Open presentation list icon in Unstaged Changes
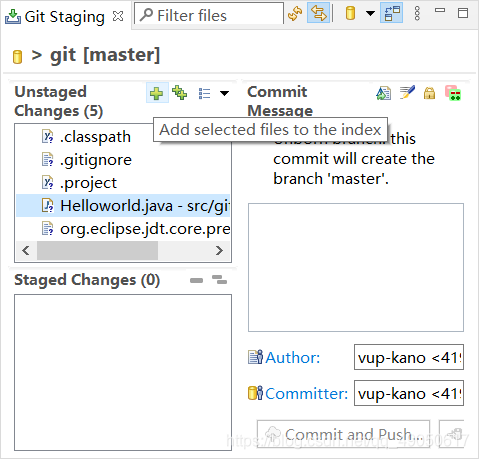This screenshot has width=479, height=459. tap(204, 93)
